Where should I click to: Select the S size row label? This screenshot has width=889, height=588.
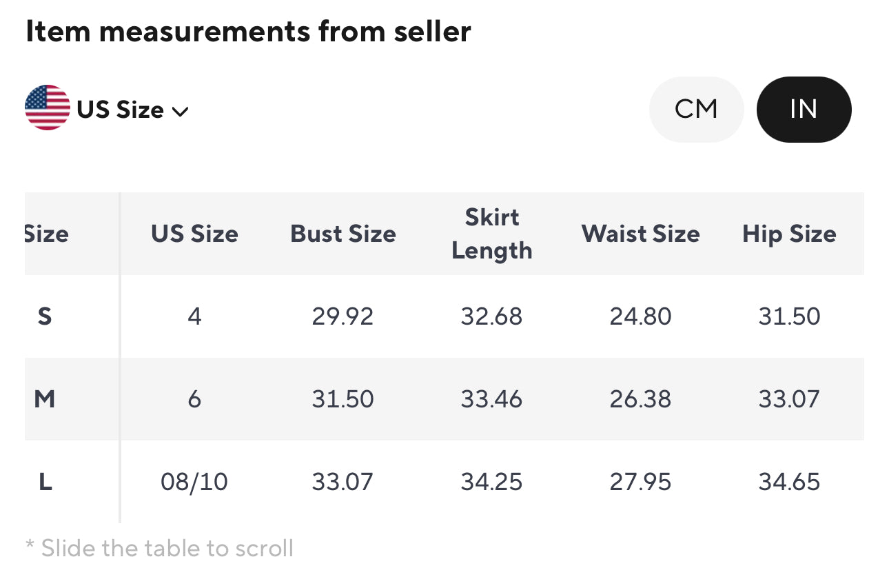click(45, 316)
